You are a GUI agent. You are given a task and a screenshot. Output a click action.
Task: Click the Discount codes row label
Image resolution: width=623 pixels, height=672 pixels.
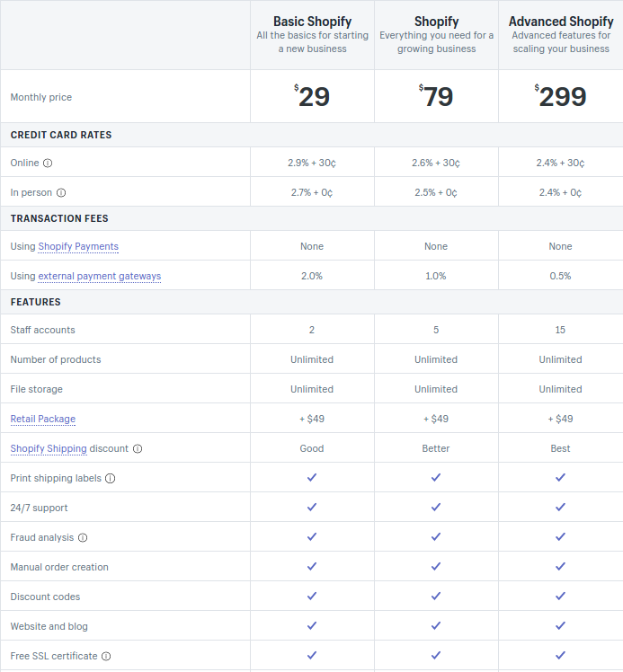[x=45, y=597]
